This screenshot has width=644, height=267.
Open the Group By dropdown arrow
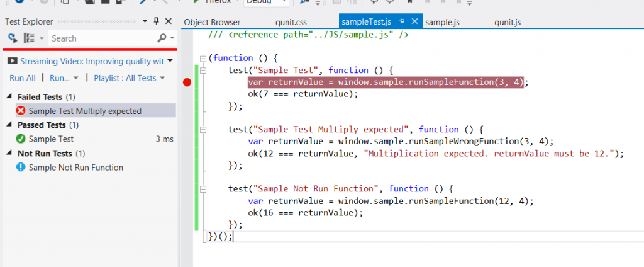tap(41, 38)
